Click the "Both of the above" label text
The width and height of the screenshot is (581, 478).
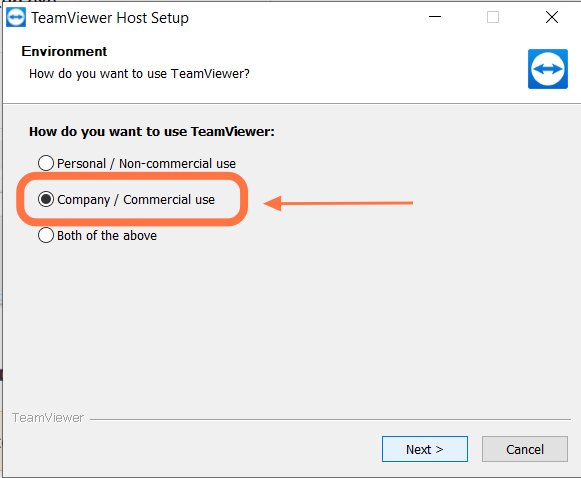tap(107, 236)
